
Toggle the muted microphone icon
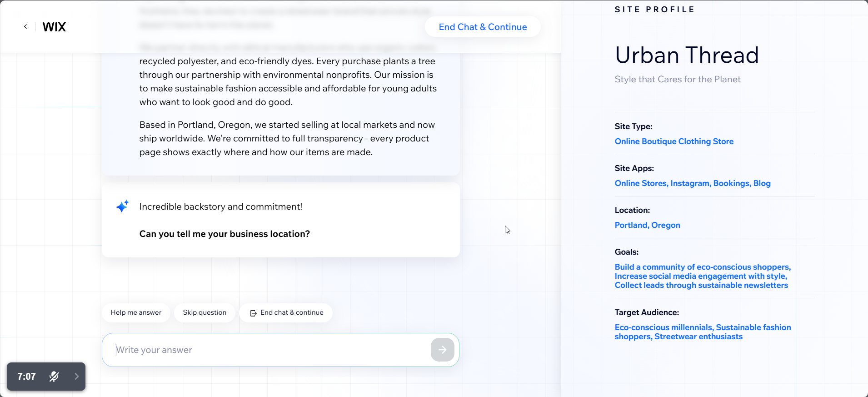[54, 377]
